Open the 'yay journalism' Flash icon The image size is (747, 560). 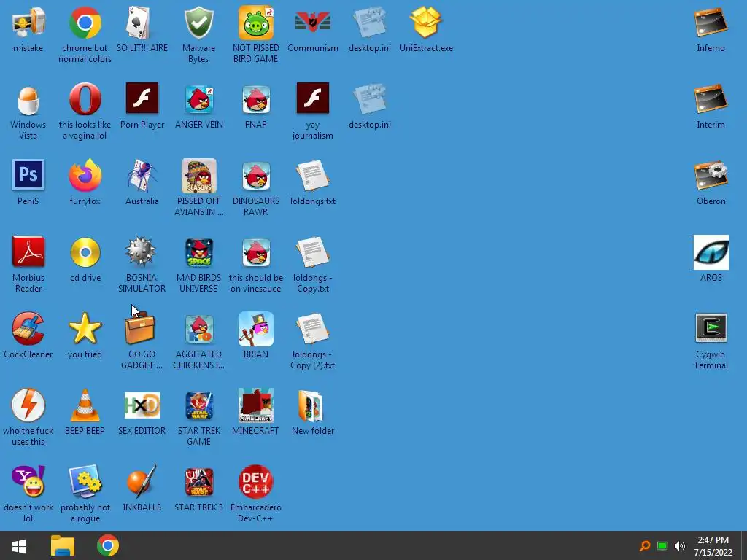pyautogui.click(x=312, y=99)
